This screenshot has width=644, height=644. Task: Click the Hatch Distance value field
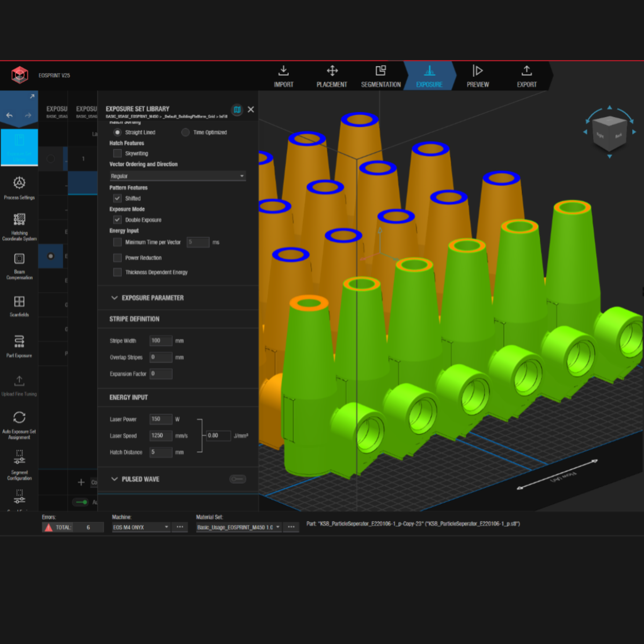[161, 452]
